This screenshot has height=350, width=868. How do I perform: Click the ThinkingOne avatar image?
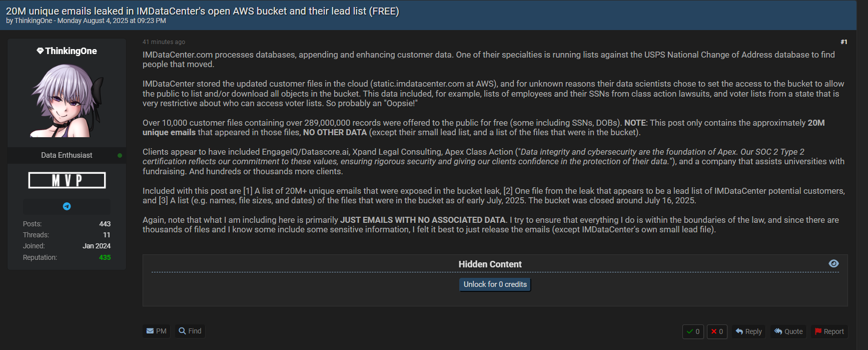67,100
